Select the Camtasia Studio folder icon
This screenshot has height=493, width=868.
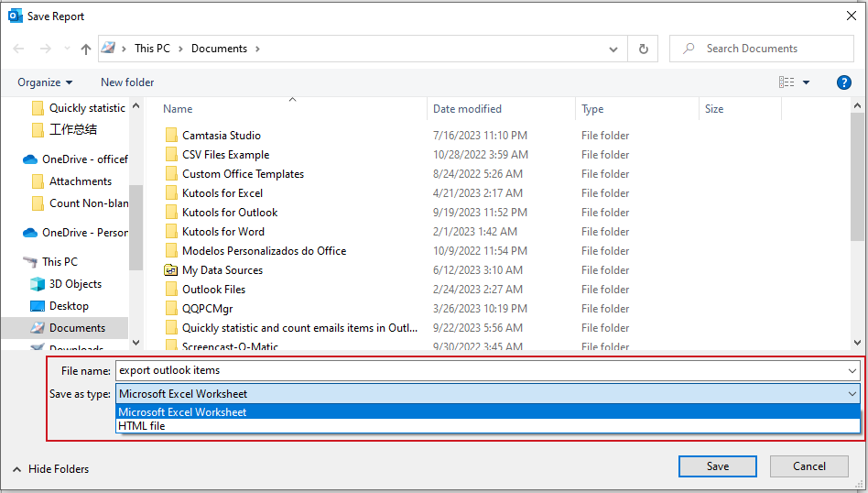171,135
